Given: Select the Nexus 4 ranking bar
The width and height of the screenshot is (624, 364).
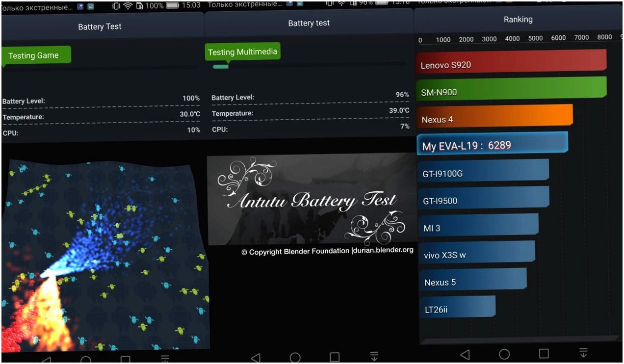Looking at the screenshot, I should 494,116.
